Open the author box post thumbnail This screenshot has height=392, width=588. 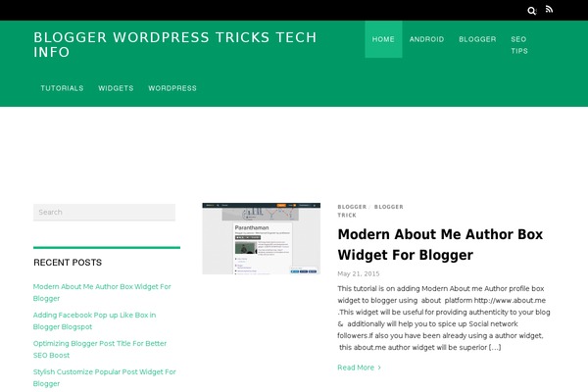(262, 238)
